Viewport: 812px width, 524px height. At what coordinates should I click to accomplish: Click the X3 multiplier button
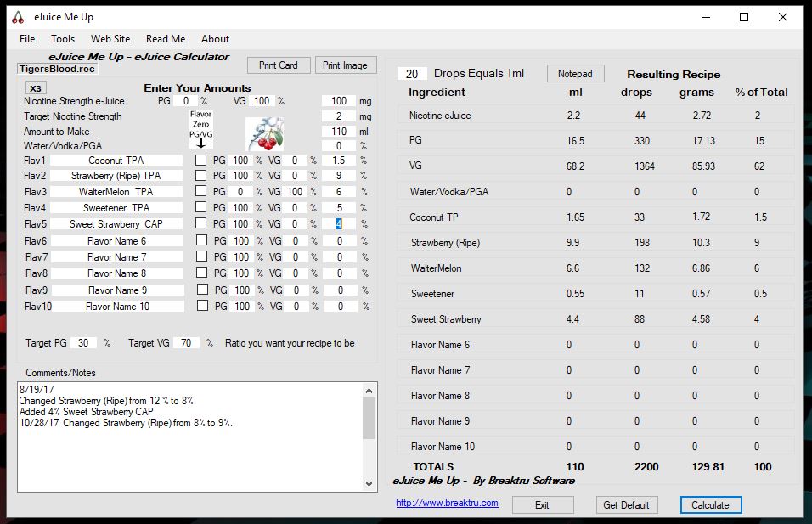click(x=35, y=88)
